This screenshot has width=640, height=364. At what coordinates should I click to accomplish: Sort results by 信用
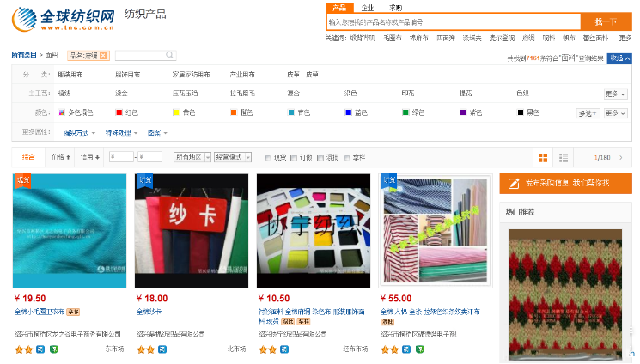pos(90,157)
